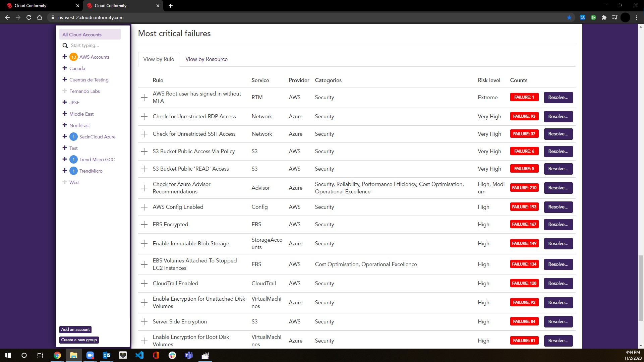Sort the table by the Risk level header
Viewport: 644px width, 362px height.
click(x=489, y=80)
